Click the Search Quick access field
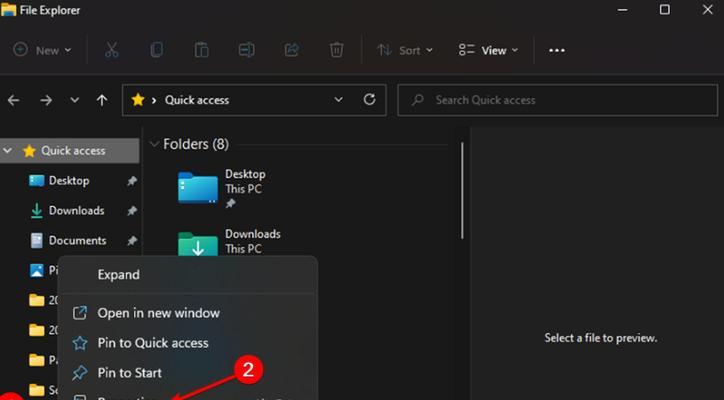The image size is (724, 400). click(x=558, y=100)
